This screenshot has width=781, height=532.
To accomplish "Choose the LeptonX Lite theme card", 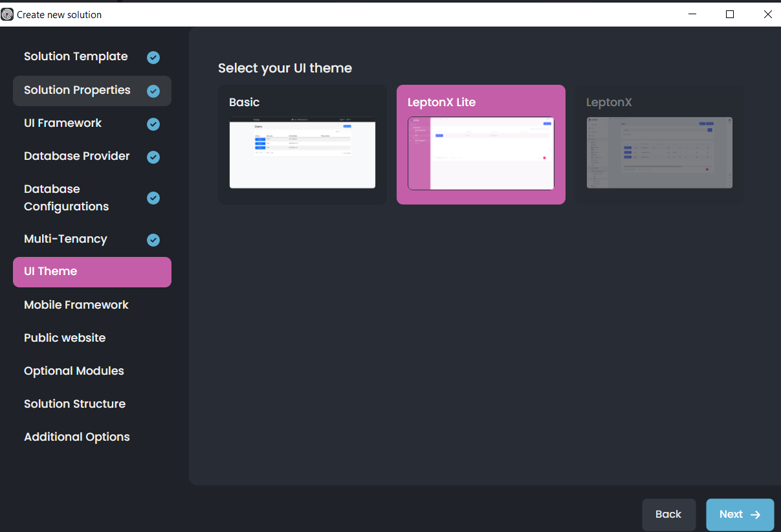I will click(481, 145).
